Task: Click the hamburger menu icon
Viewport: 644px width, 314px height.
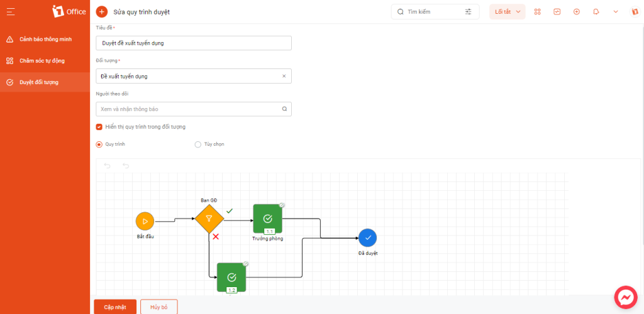Action: click(x=11, y=11)
